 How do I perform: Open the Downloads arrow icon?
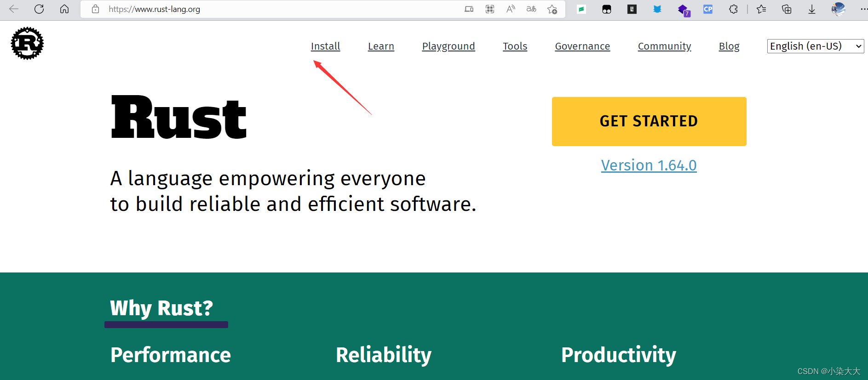pos(812,9)
